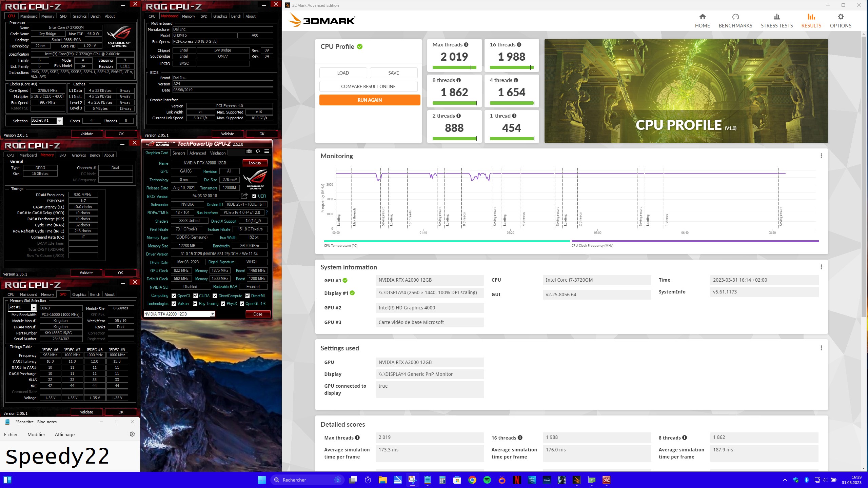
Task: Toggle the DirectML checkbox in GPU-Z
Action: point(248,296)
